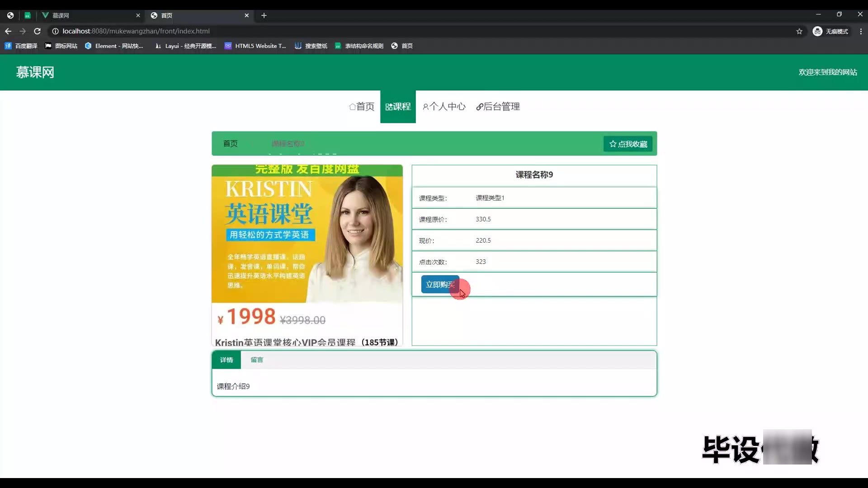The image size is (868, 488).
Task: Open the 表结构命名规则 bookmark
Action: click(359, 46)
